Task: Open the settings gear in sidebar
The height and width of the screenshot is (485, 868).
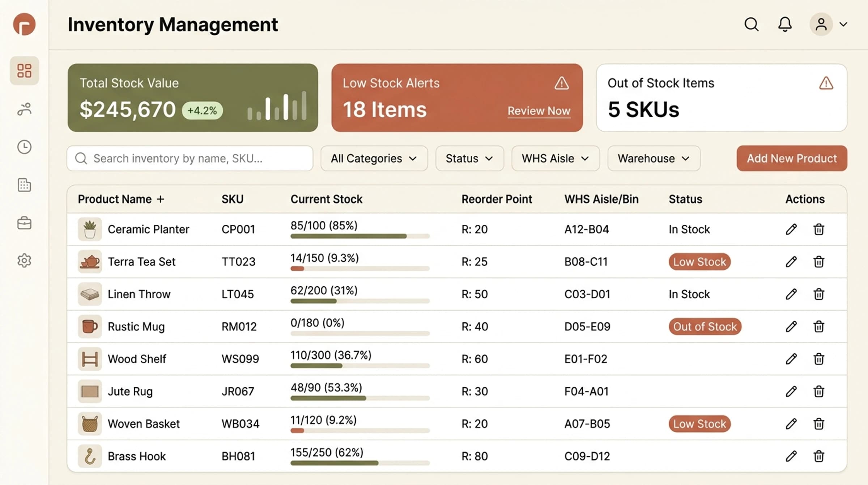Action: [x=24, y=261]
